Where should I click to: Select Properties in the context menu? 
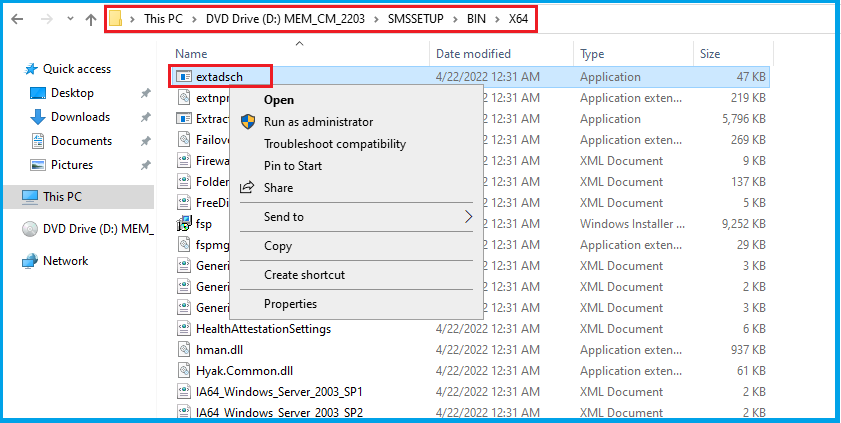click(x=290, y=304)
